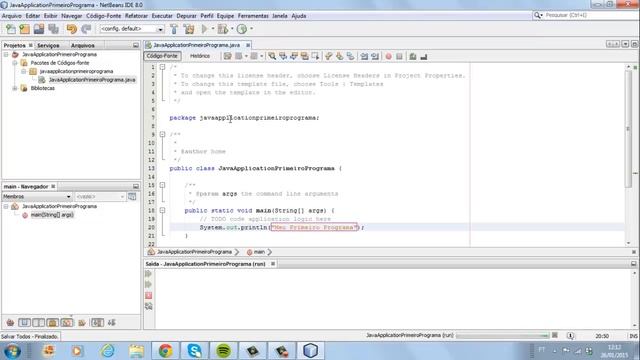Click the Open Project toolbar icon
The width and height of the screenshot is (640, 360).
(39, 29)
